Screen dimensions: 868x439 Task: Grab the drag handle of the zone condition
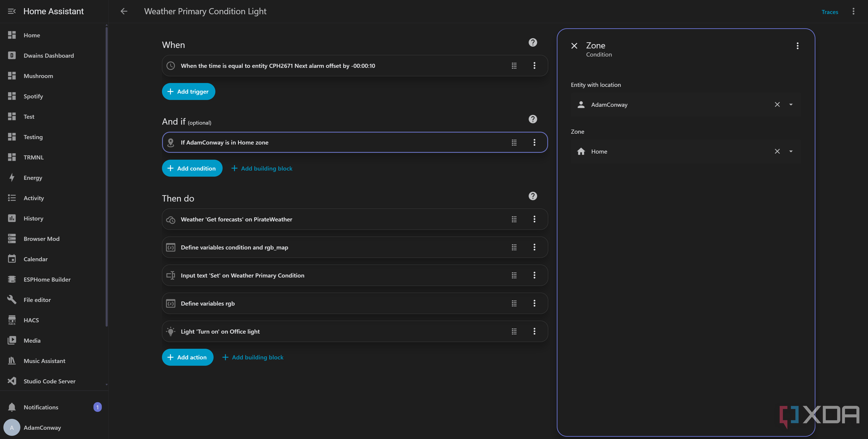(x=514, y=142)
